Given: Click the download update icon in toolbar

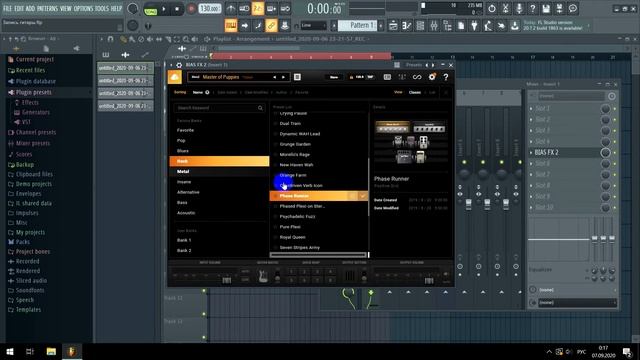Looking at the screenshot, I should click(x=515, y=26).
